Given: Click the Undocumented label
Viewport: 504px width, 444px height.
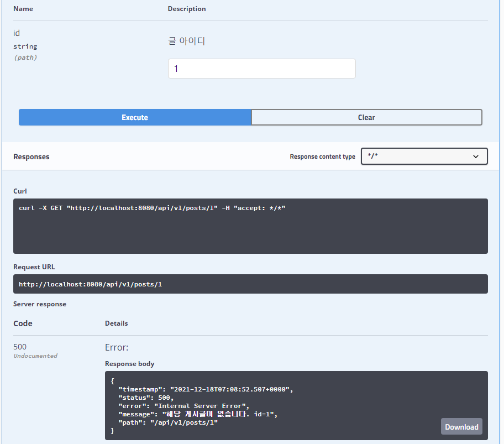Looking at the screenshot, I should click(35, 356).
